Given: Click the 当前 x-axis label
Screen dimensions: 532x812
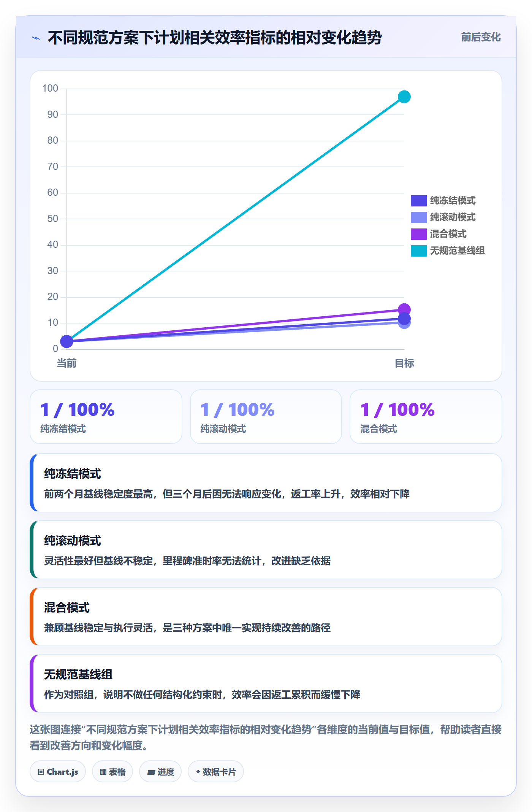Looking at the screenshot, I should pos(66,363).
